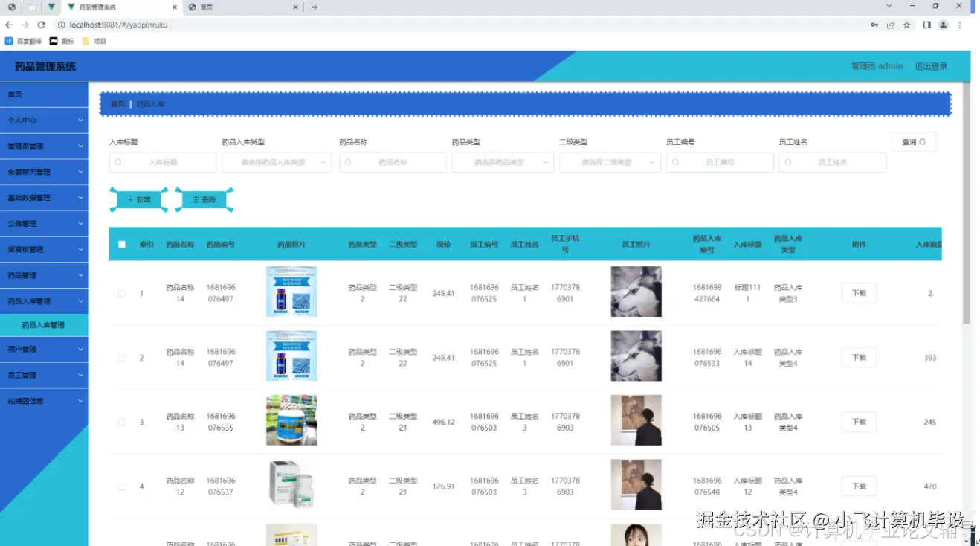Expand 员工管理 in the sidebar

45,375
